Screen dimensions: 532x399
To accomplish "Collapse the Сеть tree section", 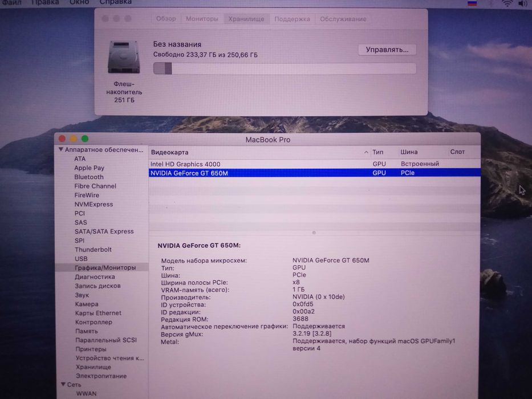I will click(63, 384).
